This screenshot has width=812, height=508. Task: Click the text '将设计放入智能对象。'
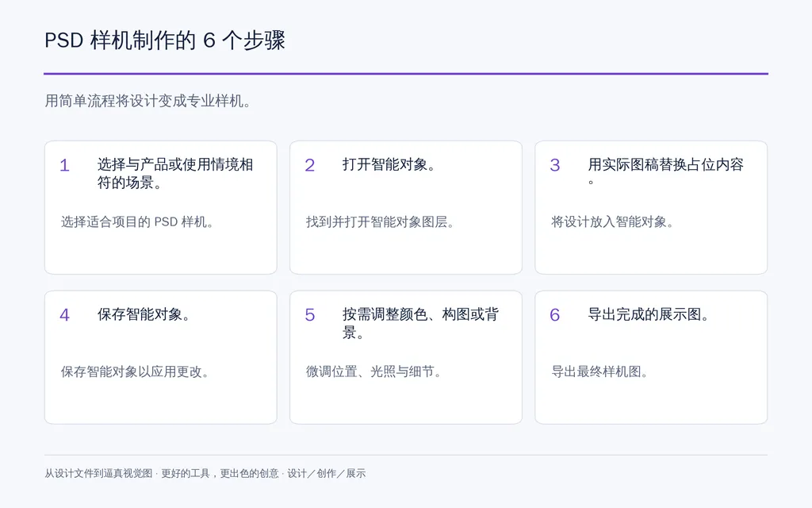coord(611,222)
